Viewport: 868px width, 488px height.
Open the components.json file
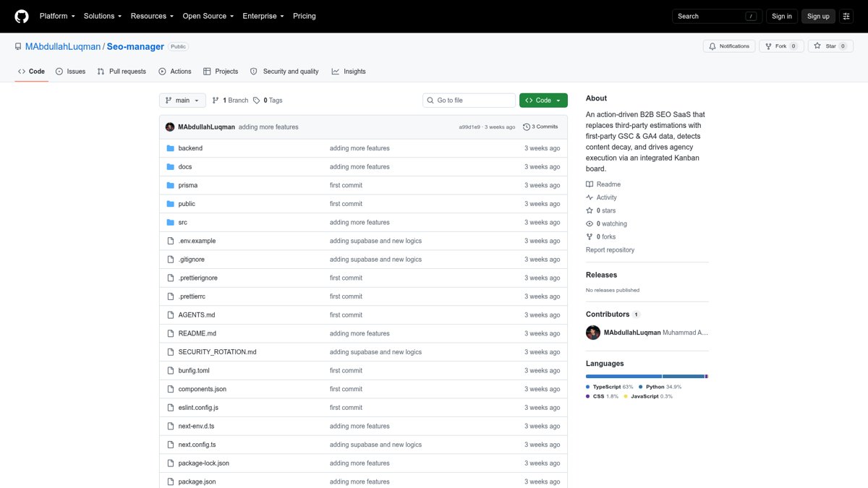pyautogui.click(x=203, y=389)
